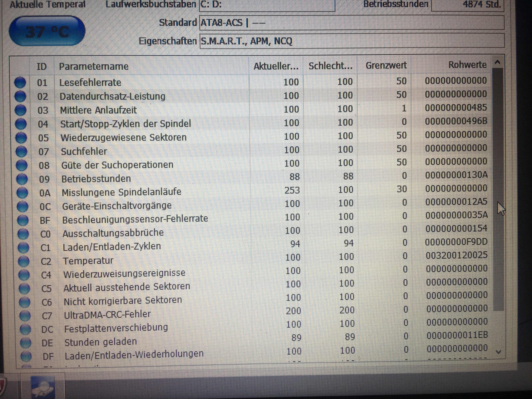
Task: Sort by Parametername column header
Action: click(x=94, y=66)
